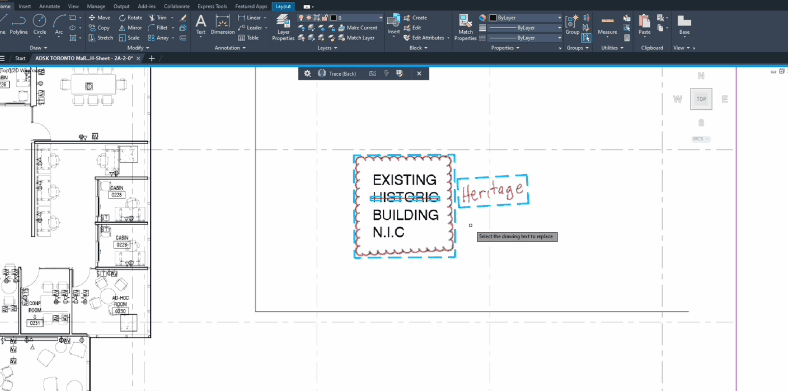The height and width of the screenshot is (391, 788).
Task: Open Layer Properties manager
Action: click(x=283, y=27)
